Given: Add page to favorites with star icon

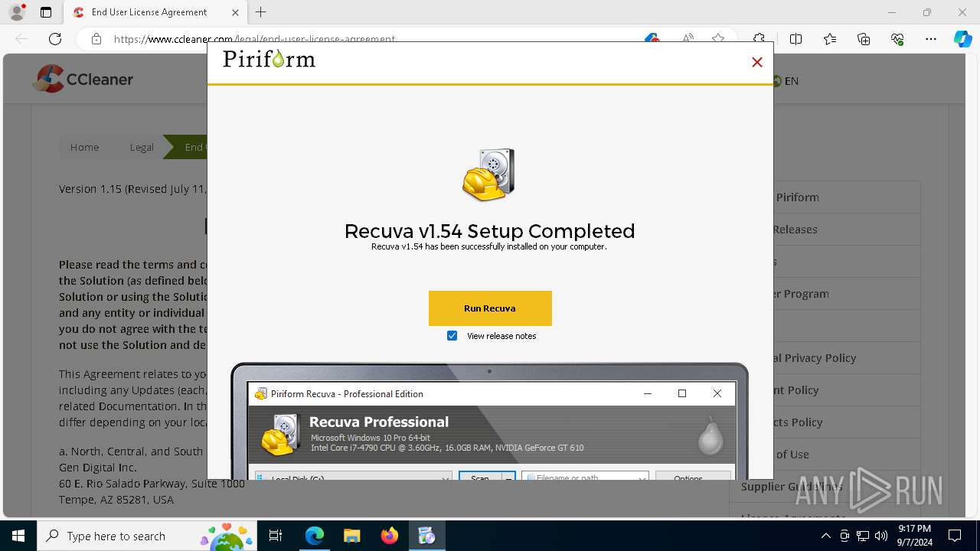Looking at the screenshot, I should (718, 39).
